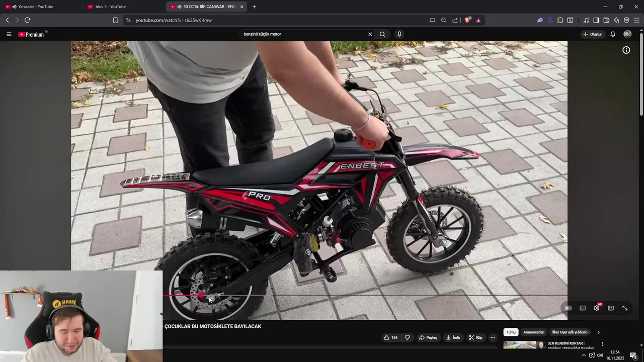Select the Aramanızdan filter chip
The height and width of the screenshot is (362, 644).
pos(534,332)
